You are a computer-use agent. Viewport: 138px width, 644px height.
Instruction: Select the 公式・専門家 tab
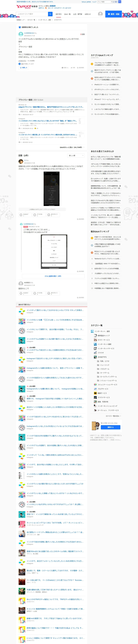click(78, 14)
